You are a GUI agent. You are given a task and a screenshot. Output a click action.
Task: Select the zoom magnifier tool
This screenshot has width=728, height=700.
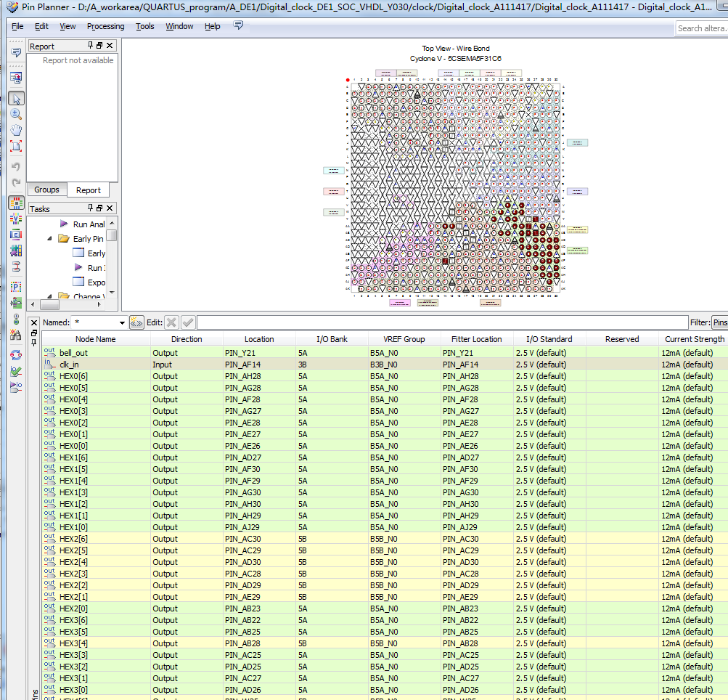pyautogui.click(x=16, y=114)
